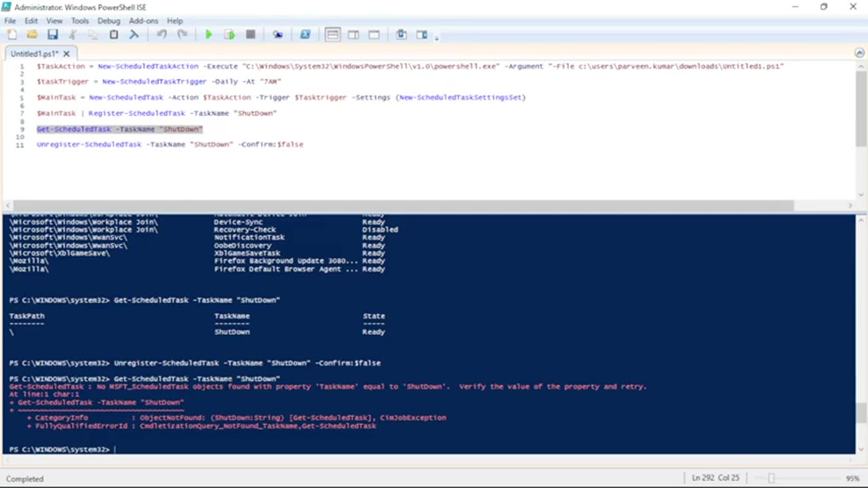This screenshot has height=488, width=868.
Task: Open the Edit menu
Action: point(31,21)
